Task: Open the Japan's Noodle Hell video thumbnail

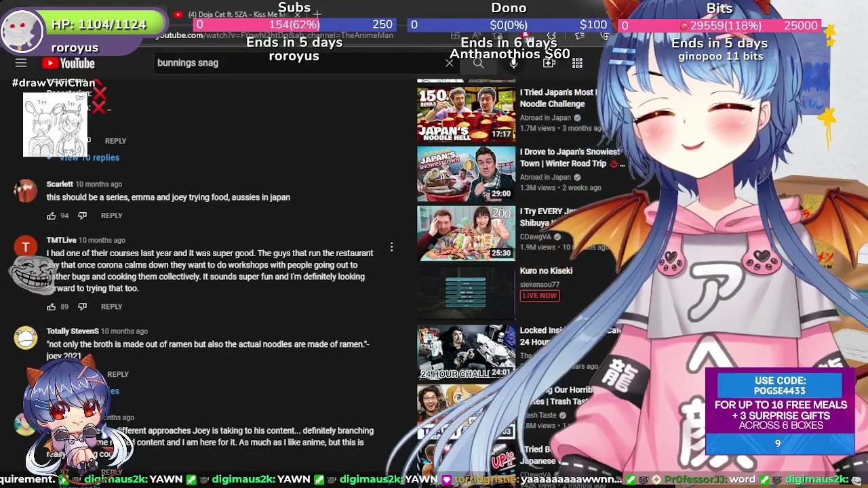Action: point(466,114)
